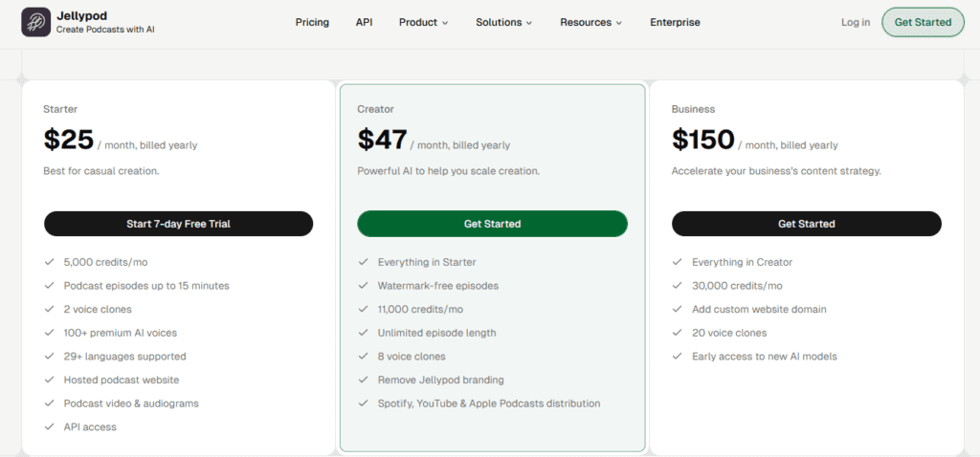Click checkmark beside Watermark-free episodes

363,286
